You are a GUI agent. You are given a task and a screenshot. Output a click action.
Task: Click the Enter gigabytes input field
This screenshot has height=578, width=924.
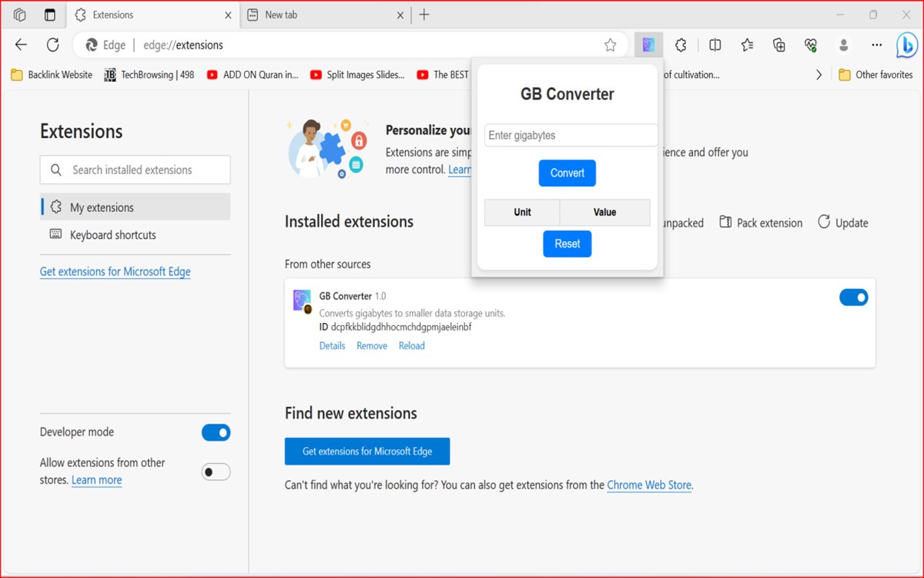571,135
